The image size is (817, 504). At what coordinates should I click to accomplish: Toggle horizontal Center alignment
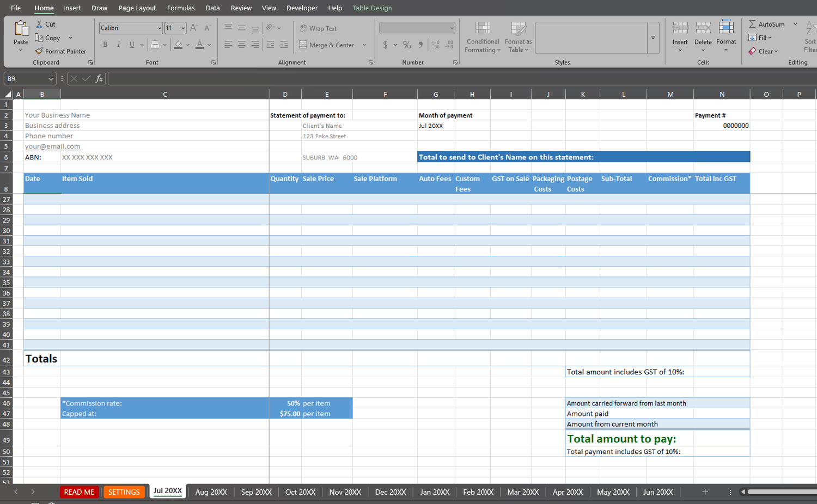click(x=242, y=45)
